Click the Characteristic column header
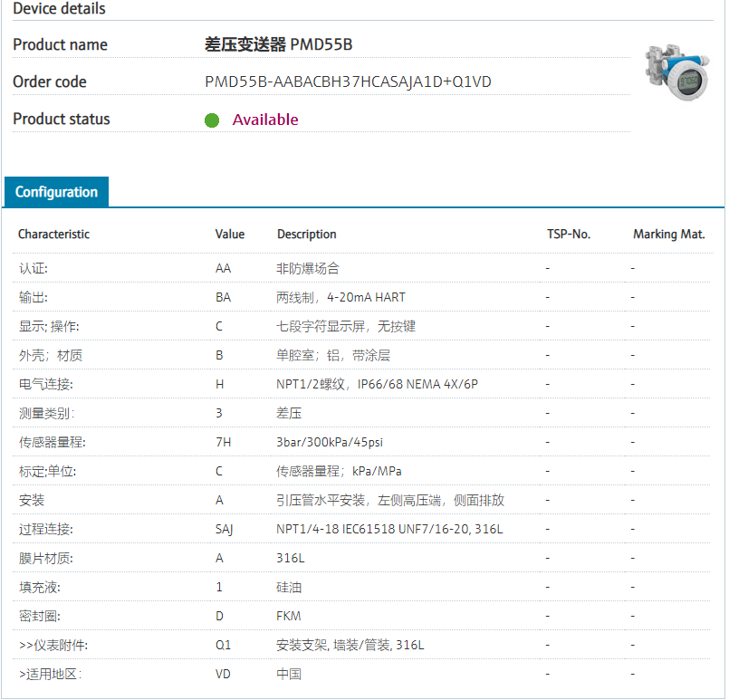 (x=54, y=234)
